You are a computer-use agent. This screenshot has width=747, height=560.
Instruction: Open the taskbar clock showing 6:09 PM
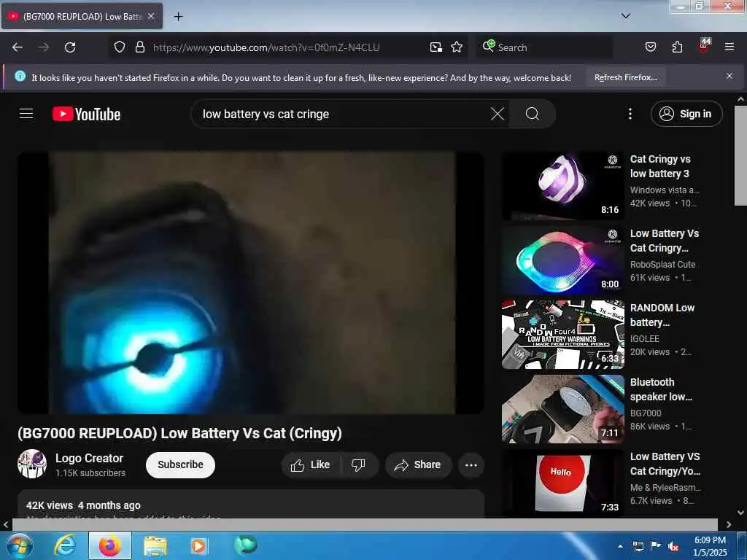(710, 546)
